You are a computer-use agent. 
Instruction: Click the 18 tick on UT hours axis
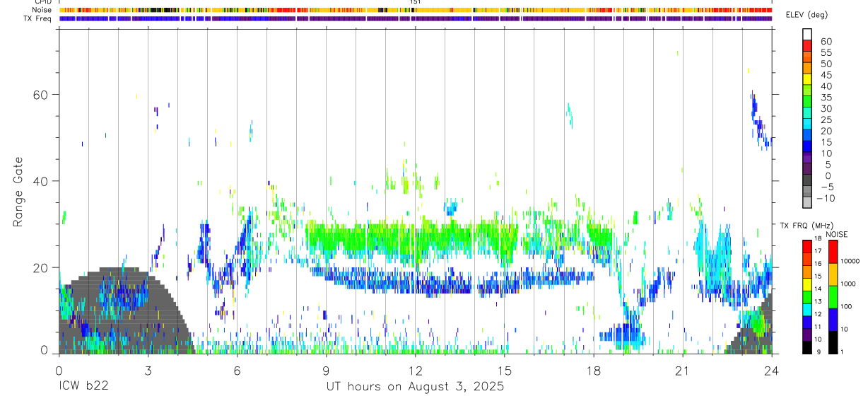point(594,371)
